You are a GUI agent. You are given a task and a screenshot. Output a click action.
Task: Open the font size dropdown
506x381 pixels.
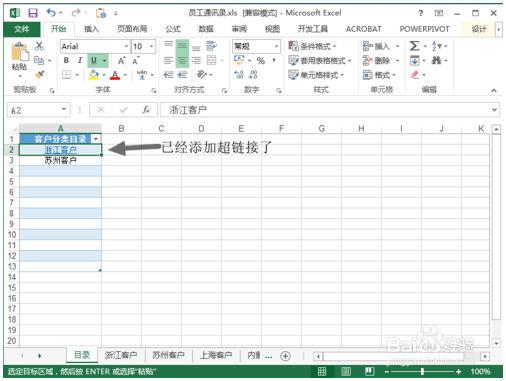point(151,46)
